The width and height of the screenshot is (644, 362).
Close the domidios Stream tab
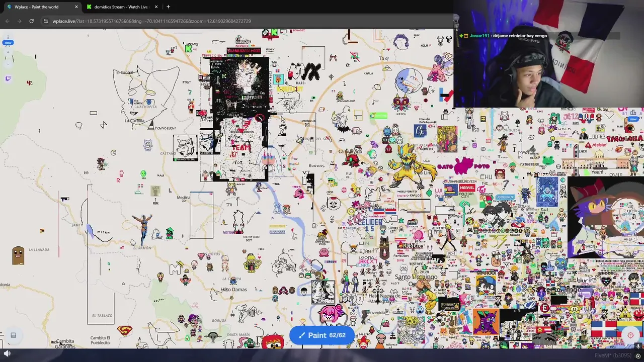pos(156,7)
